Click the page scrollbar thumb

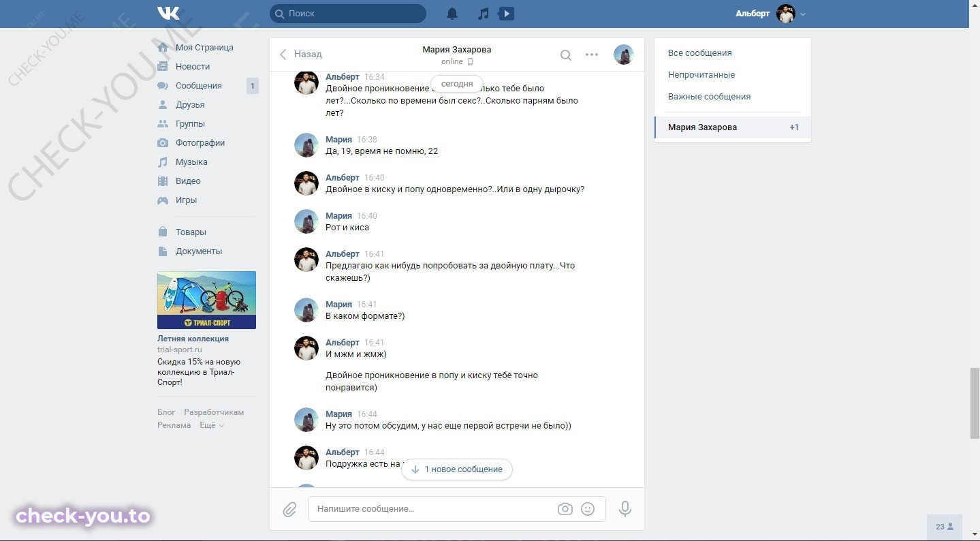pyautogui.click(x=975, y=403)
